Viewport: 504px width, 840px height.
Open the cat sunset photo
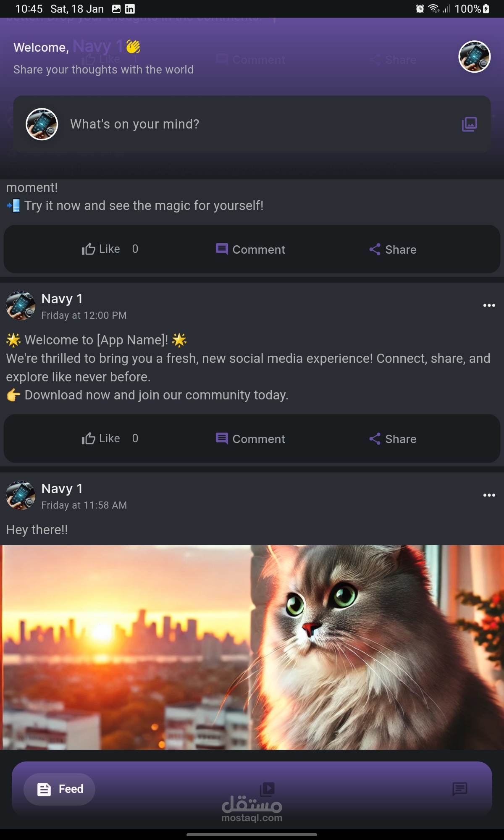[x=252, y=647]
